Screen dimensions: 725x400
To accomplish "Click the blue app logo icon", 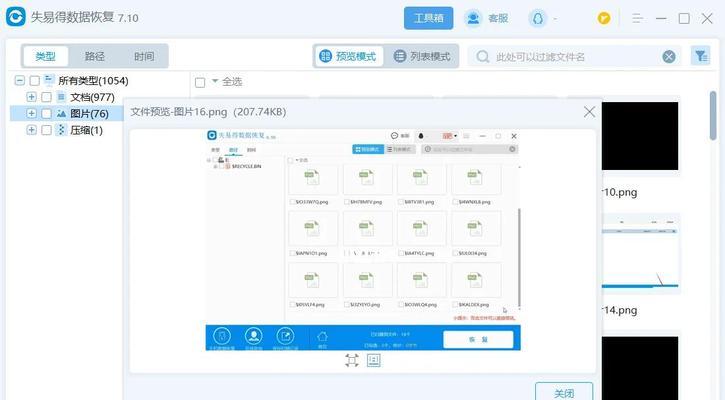I will pos(15,17).
